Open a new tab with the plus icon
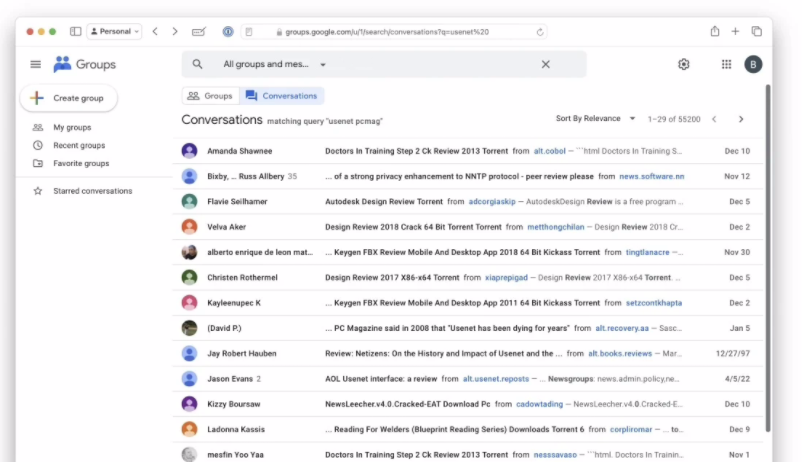Viewport: 802px width, 472px height. (x=735, y=32)
